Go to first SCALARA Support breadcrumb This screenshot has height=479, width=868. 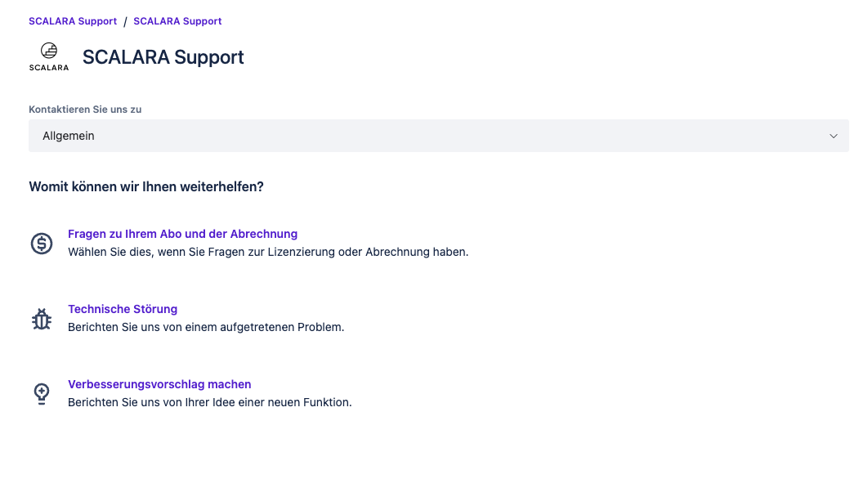[73, 21]
